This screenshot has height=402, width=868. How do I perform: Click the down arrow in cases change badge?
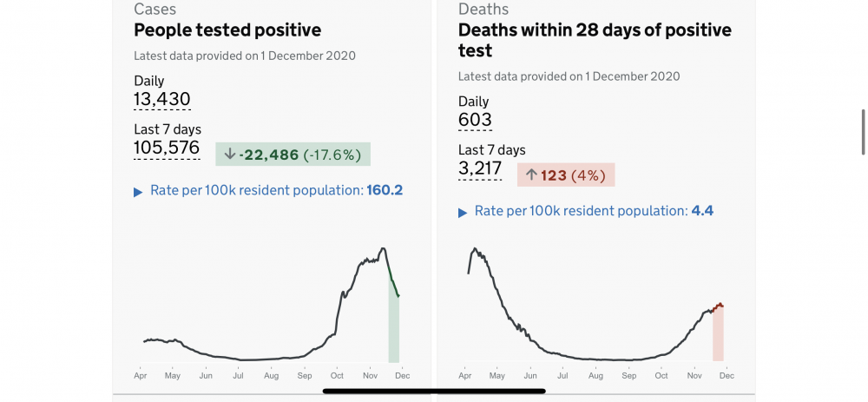(x=229, y=154)
